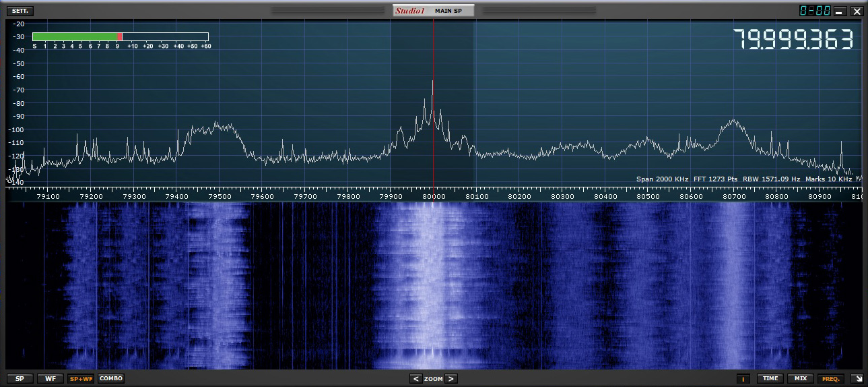Close the Studio1 spectrum window

tap(856, 11)
